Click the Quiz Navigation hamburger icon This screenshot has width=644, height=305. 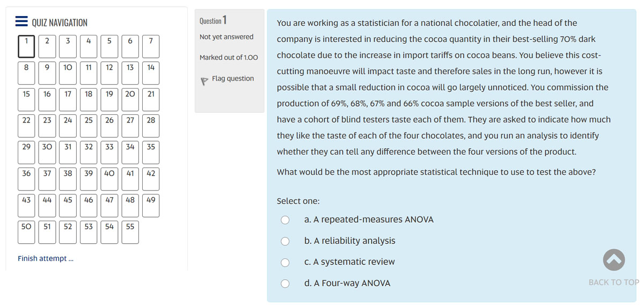click(21, 21)
